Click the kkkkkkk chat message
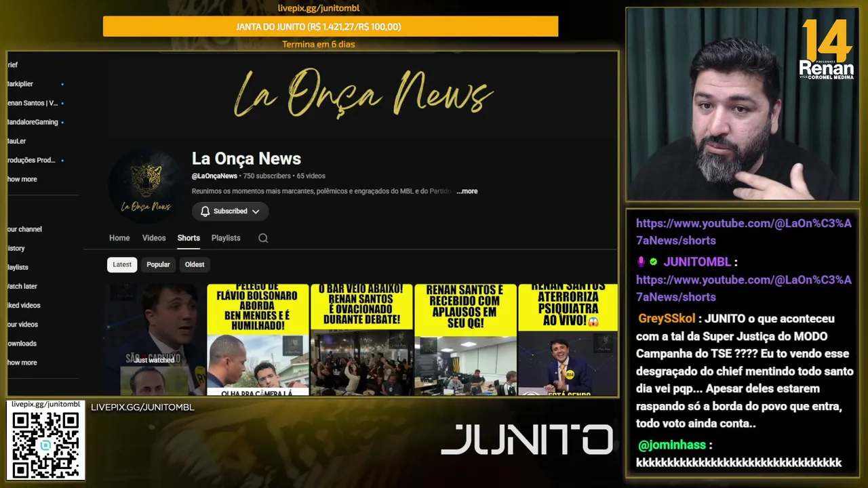 click(738, 463)
